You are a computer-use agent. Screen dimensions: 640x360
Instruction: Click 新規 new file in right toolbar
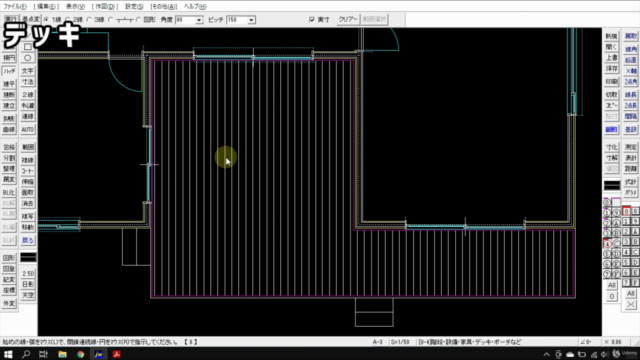[611, 36]
